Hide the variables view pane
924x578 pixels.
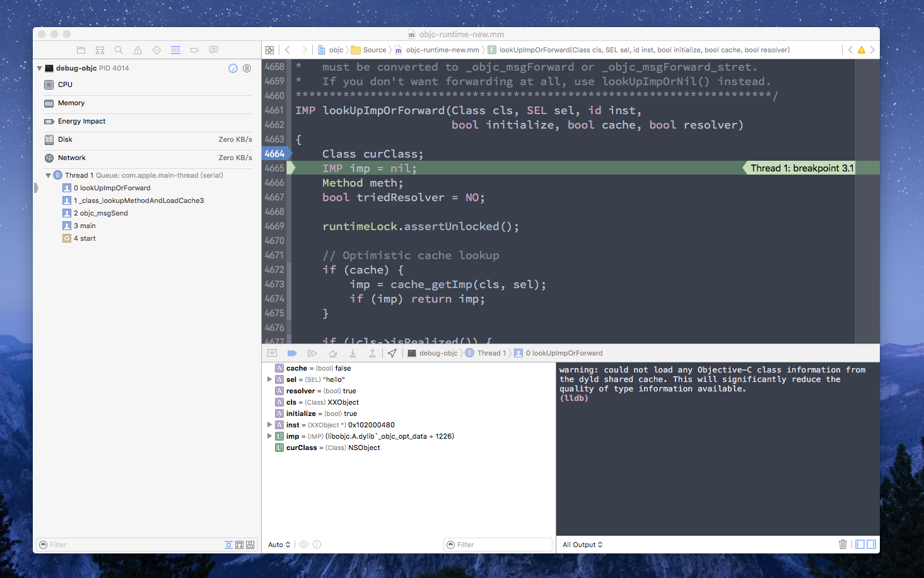click(860, 545)
